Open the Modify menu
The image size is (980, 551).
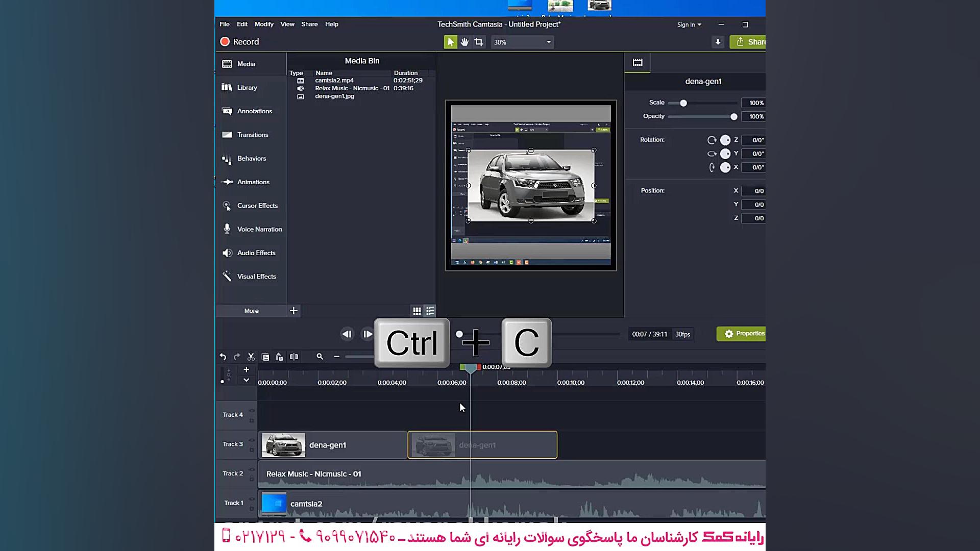click(264, 24)
